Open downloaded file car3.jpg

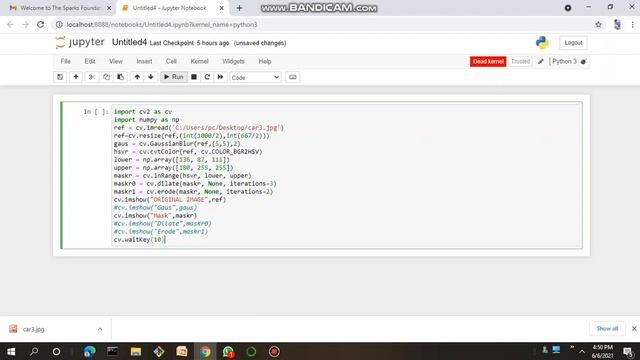click(33, 329)
